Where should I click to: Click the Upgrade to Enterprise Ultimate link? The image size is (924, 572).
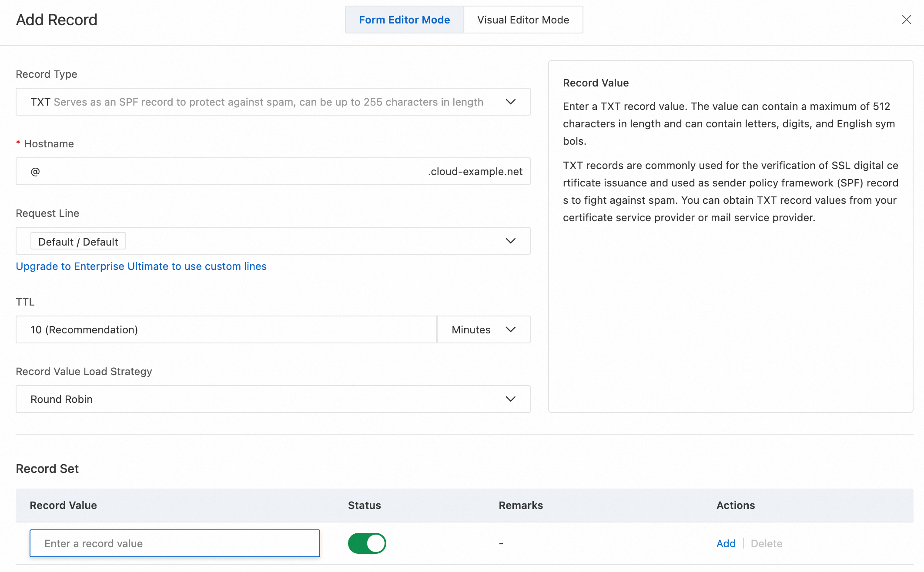(141, 266)
